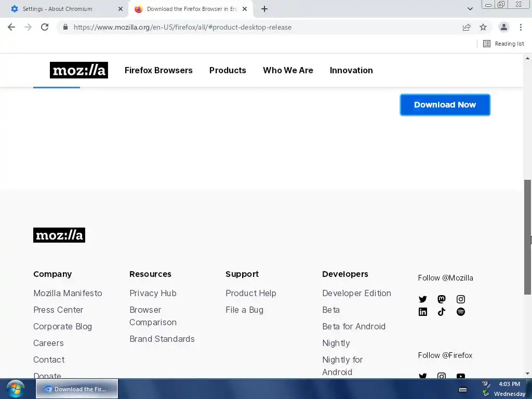
Task: Open the Product Help link
Action: [x=251, y=293]
